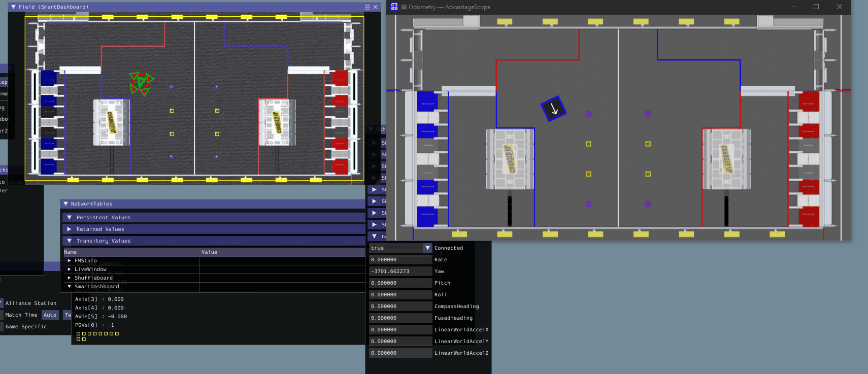Click the Game Specific label

pyautogui.click(x=26, y=326)
